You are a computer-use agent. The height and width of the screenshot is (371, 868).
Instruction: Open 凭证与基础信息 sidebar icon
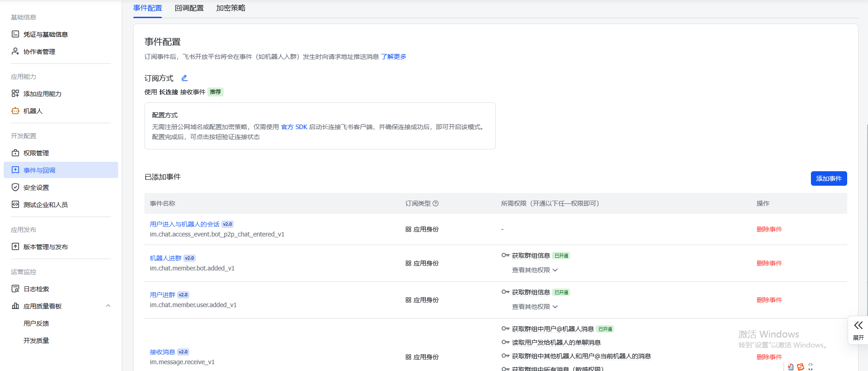[15, 34]
